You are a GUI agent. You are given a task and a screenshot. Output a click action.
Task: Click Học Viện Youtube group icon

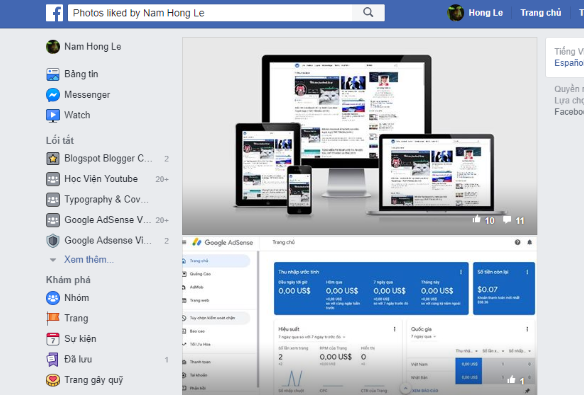[53, 179]
